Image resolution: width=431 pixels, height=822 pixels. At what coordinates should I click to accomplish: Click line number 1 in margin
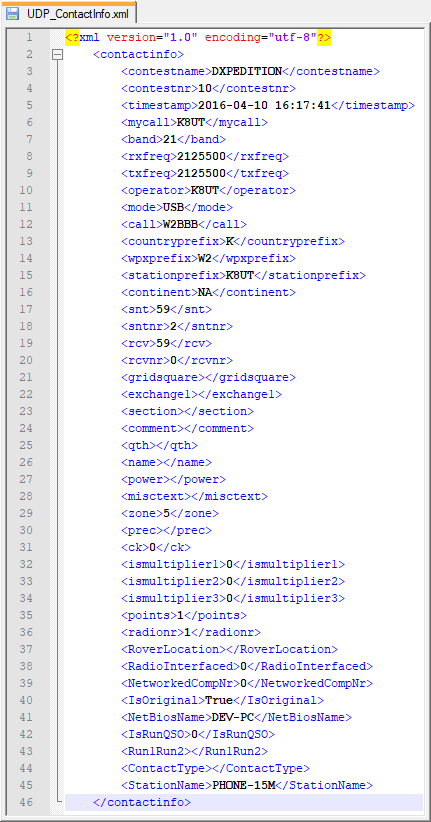[x=28, y=37]
